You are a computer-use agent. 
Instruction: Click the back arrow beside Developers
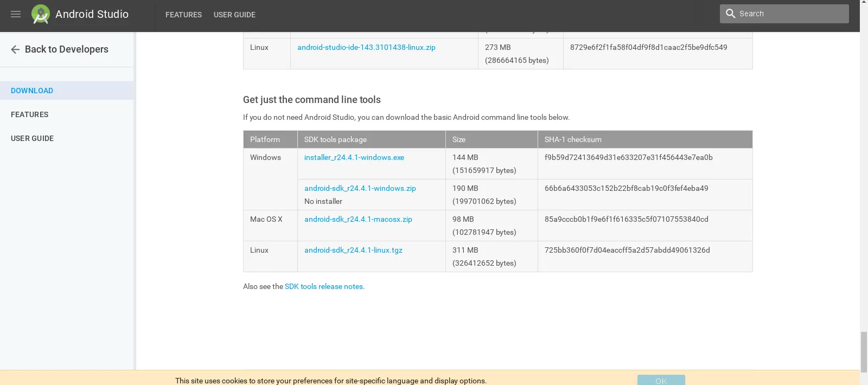tap(15, 49)
